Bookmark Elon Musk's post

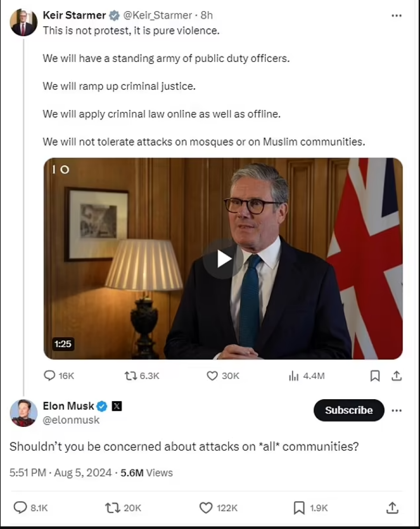299,508
